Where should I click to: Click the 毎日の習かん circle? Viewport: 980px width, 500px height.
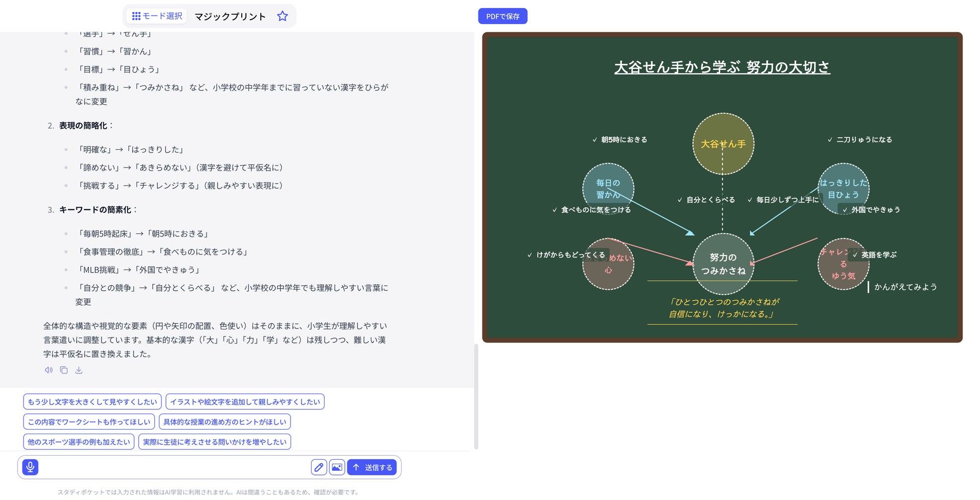(608, 189)
